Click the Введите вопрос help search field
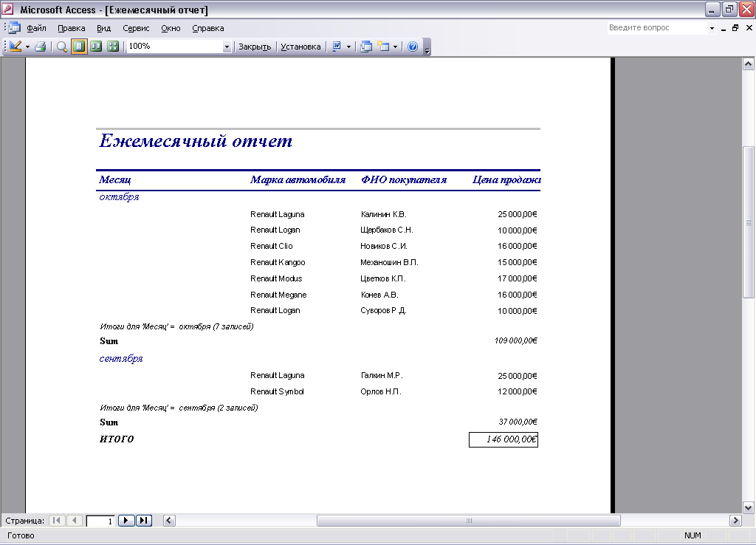This screenshot has width=756, height=545. tap(656, 28)
